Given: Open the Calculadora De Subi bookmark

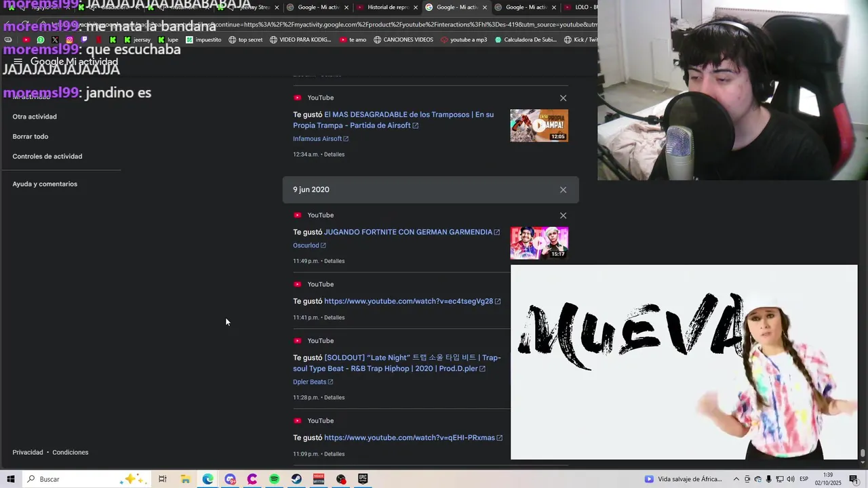Looking at the screenshot, I should pyautogui.click(x=526, y=39).
